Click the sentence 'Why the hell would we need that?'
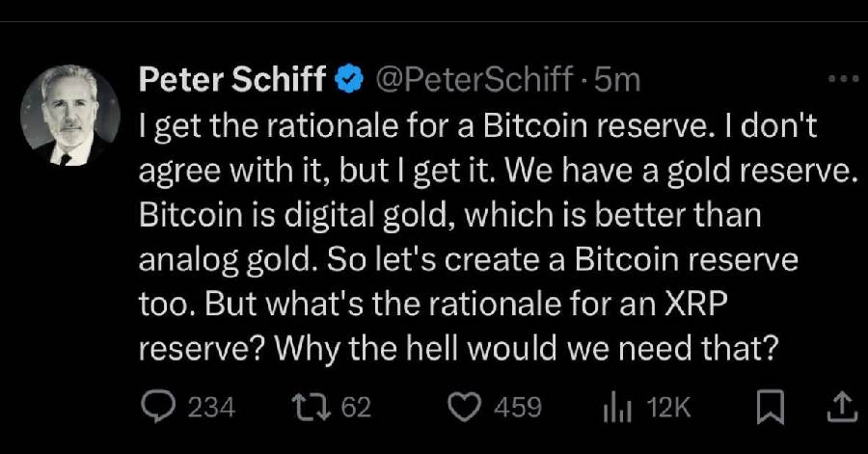 pos(527,348)
